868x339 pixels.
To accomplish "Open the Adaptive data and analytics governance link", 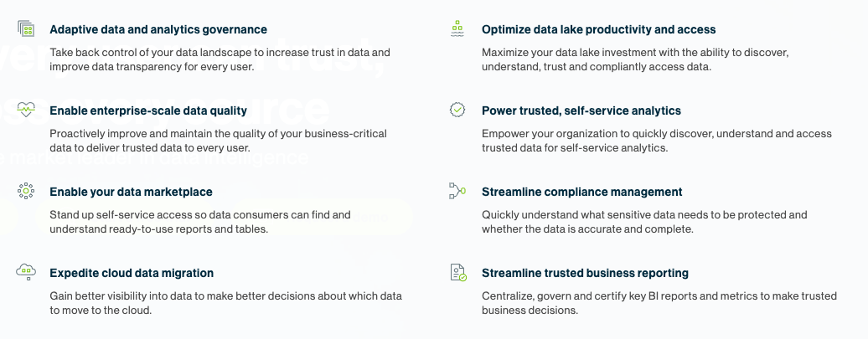I will click(x=158, y=30).
